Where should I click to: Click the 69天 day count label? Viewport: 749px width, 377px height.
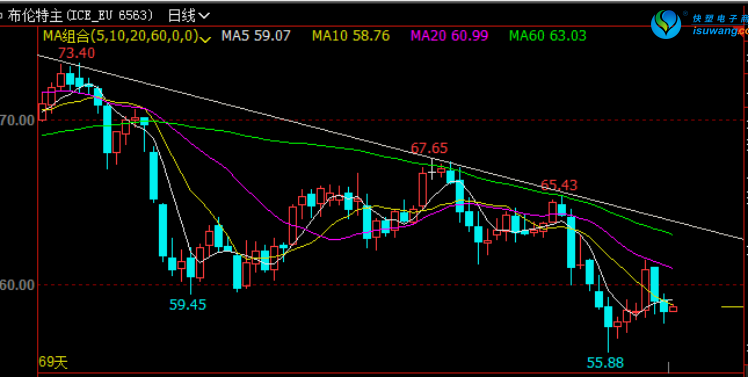54,363
